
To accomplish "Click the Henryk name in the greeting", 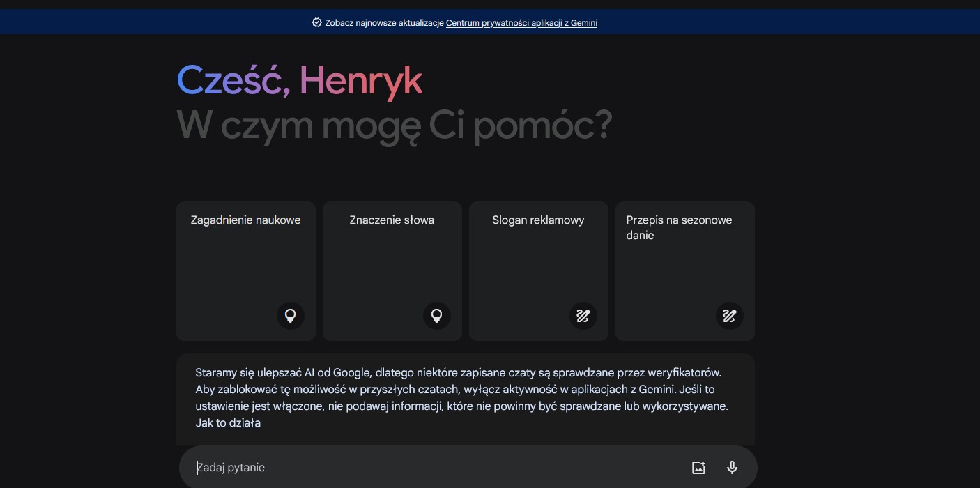I will point(361,81).
